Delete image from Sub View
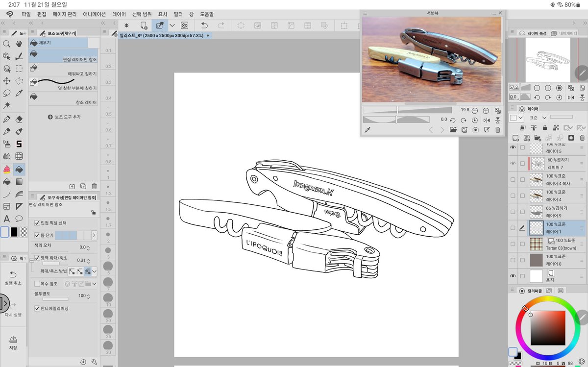 498,130
